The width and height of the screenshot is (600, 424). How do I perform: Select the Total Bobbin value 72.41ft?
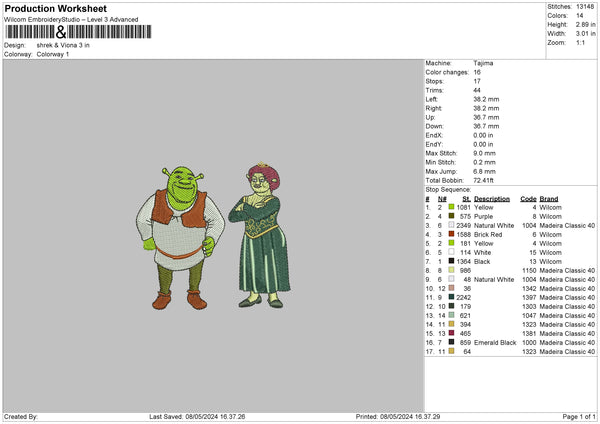(x=487, y=179)
